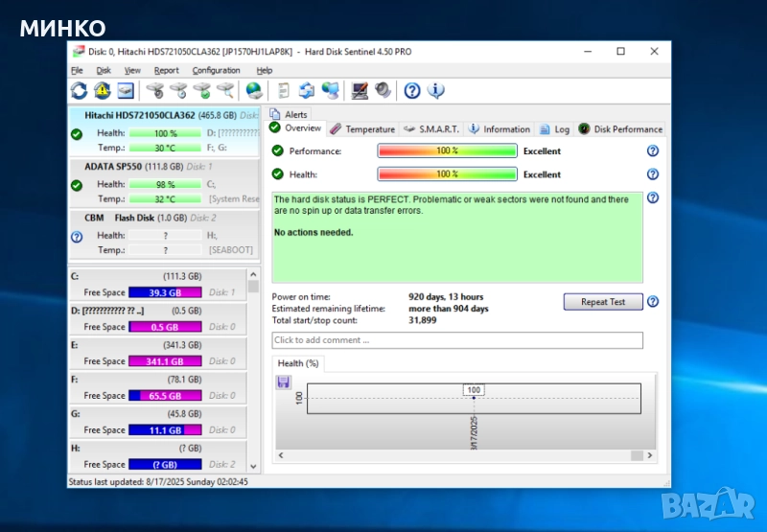Open the Configuration menu
The height and width of the screenshot is (532, 767).
216,70
